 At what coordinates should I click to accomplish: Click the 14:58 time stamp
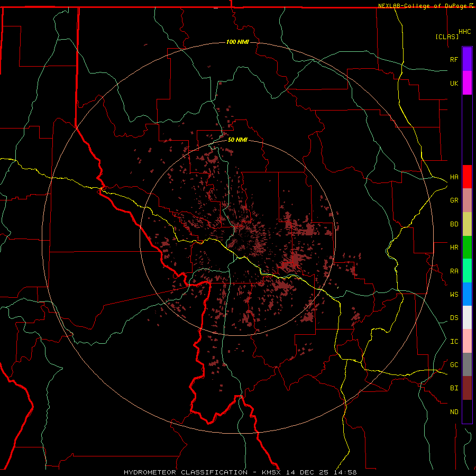(x=345, y=472)
